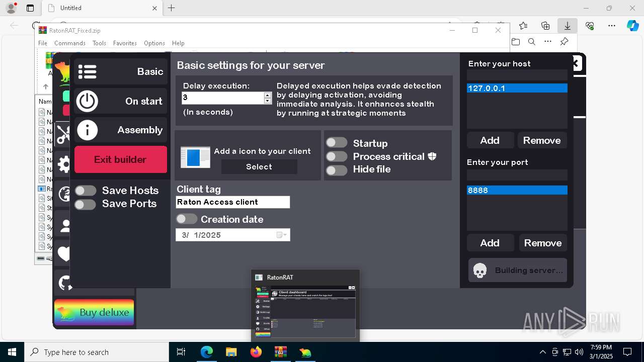
Task: Open the File menu in WinRAR
Action: 43,43
